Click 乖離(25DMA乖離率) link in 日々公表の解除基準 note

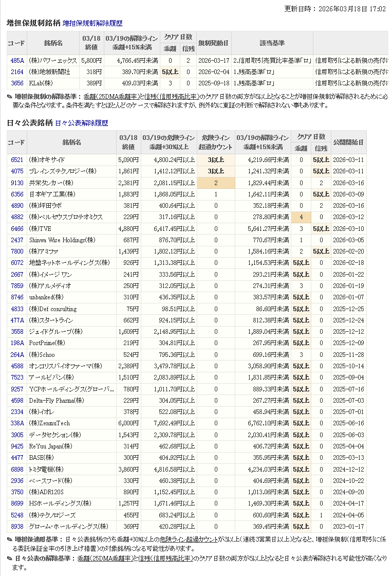click(107, 559)
